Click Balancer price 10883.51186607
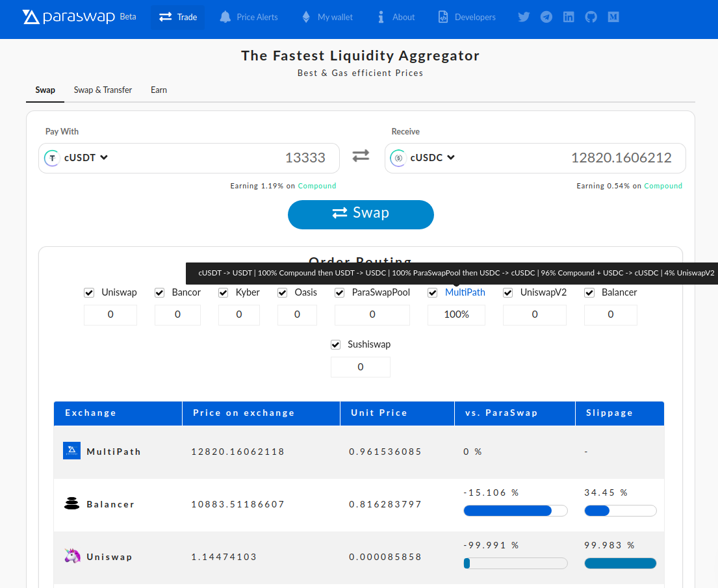718x588 pixels. point(238,504)
